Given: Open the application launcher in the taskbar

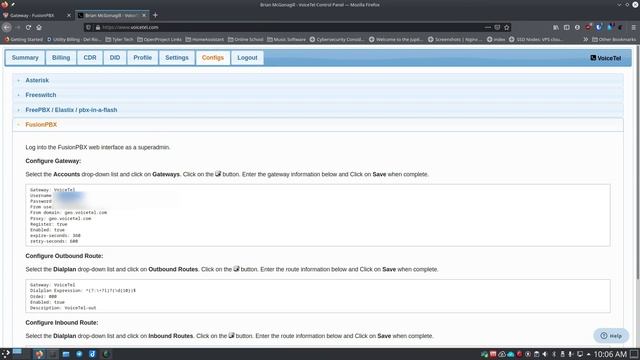Looking at the screenshot, I should tap(6, 353).
